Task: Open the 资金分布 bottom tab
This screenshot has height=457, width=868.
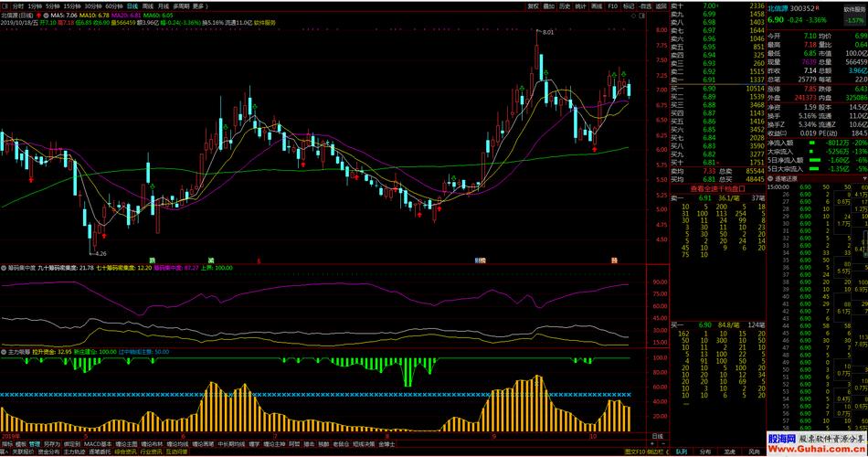Action: pyautogui.click(x=48, y=452)
